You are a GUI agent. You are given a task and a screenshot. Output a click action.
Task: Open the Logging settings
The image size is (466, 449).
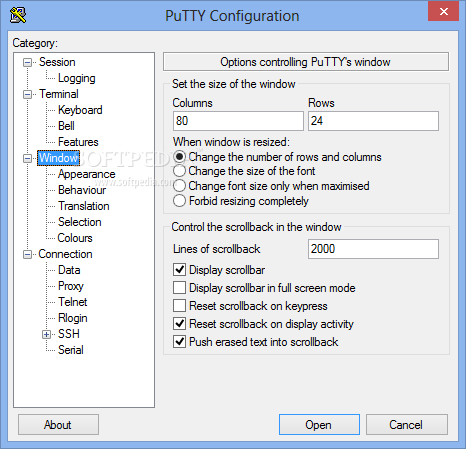pos(77,78)
